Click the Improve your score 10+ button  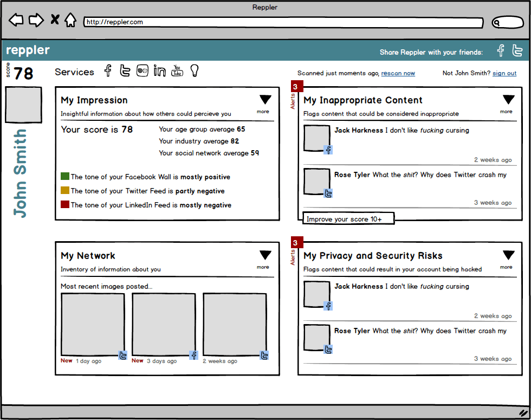[348, 219]
